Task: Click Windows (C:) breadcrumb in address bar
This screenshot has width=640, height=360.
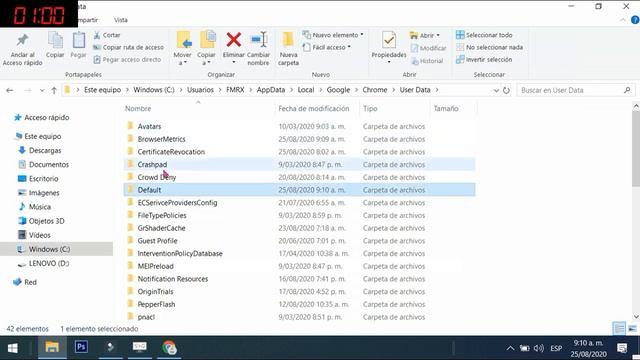Action: (x=153, y=90)
